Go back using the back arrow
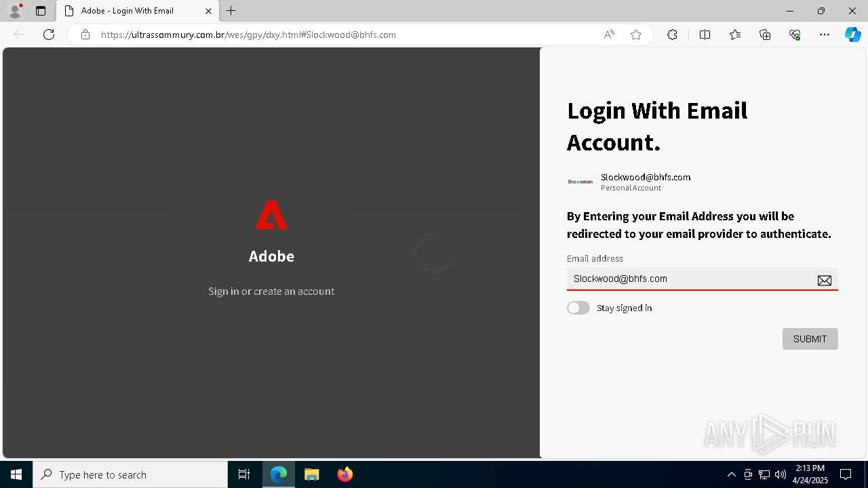The width and height of the screenshot is (868, 488). [x=19, y=35]
